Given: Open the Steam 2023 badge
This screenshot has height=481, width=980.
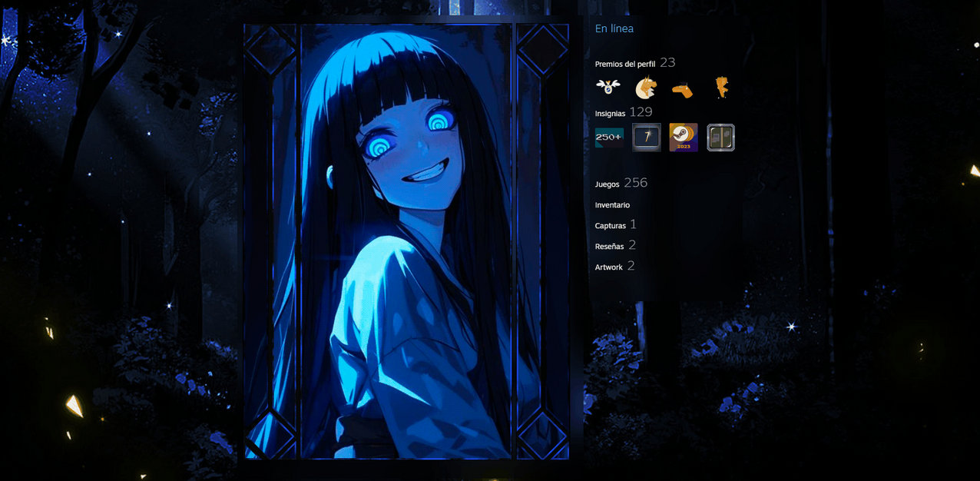Looking at the screenshot, I should [x=684, y=138].
